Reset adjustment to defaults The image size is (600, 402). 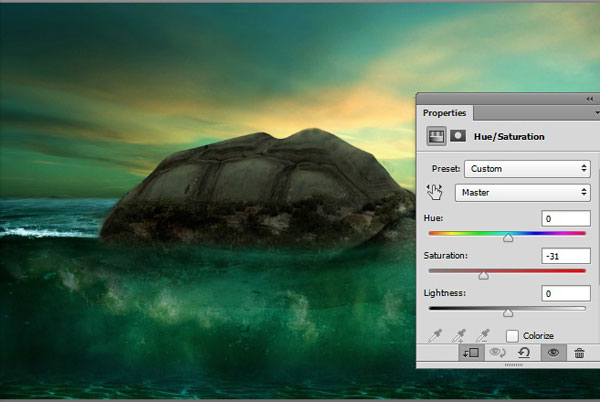(x=523, y=353)
